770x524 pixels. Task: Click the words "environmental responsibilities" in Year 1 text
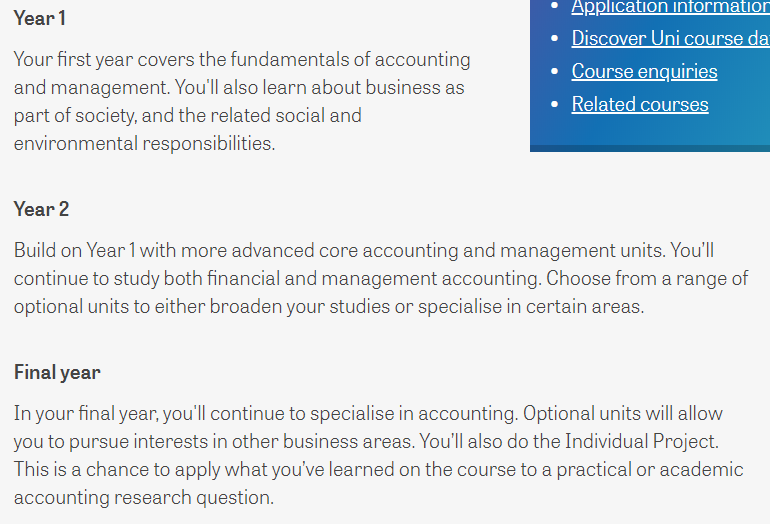144,144
